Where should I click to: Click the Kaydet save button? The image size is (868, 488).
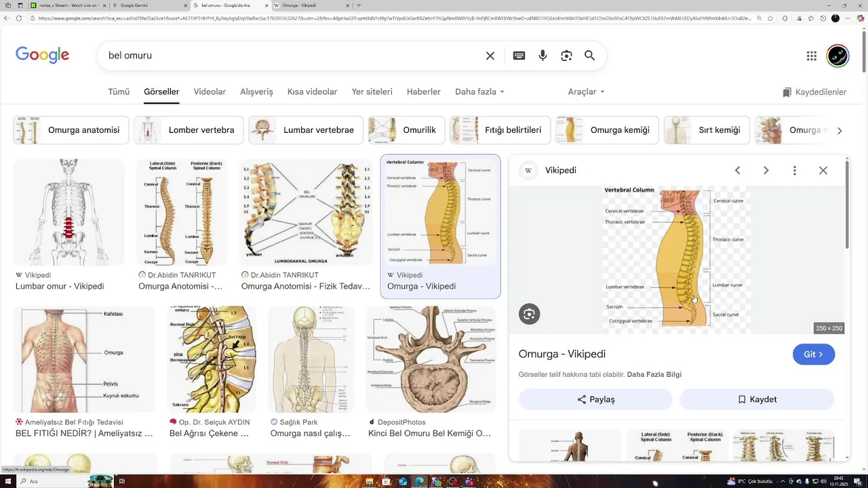pos(757,399)
